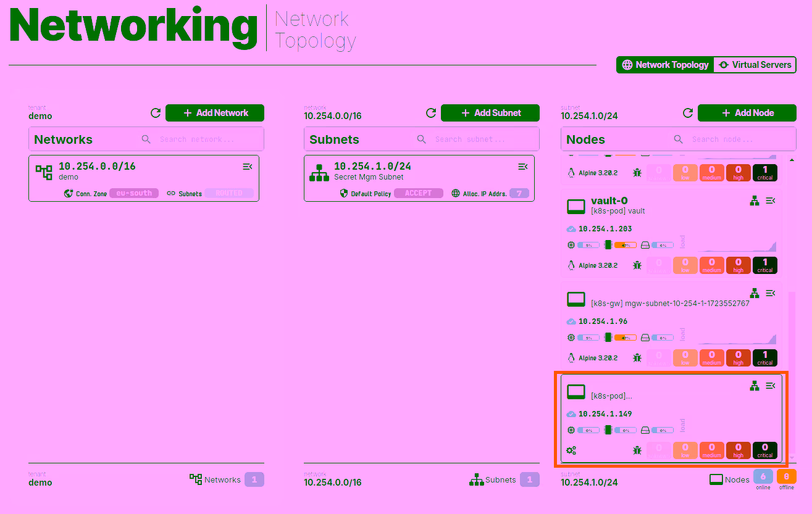
Task: Select the Network Topology tab
Action: click(665, 64)
